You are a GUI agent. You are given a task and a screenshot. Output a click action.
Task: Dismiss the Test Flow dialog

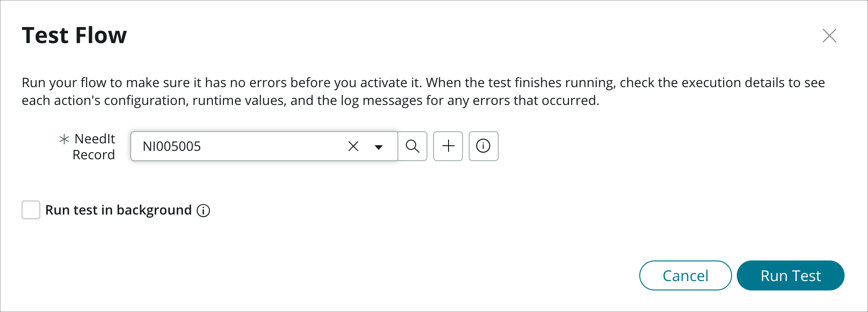point(830,36)
